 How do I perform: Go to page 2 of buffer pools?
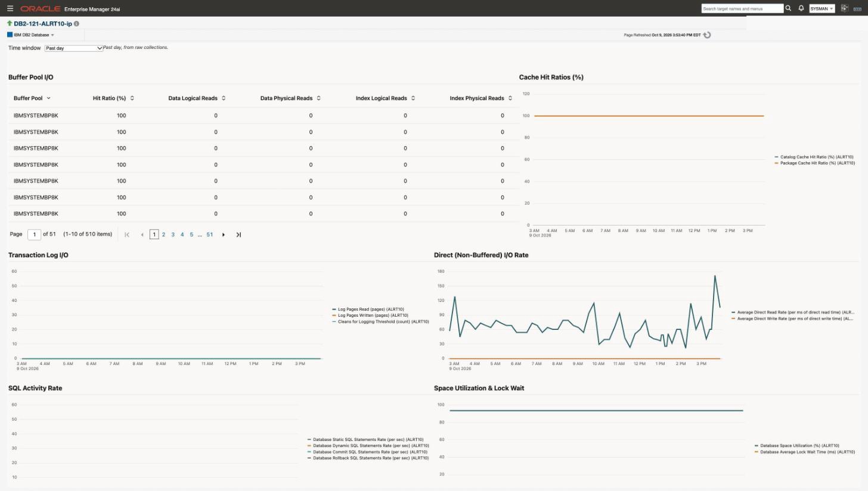pos(163,235)
